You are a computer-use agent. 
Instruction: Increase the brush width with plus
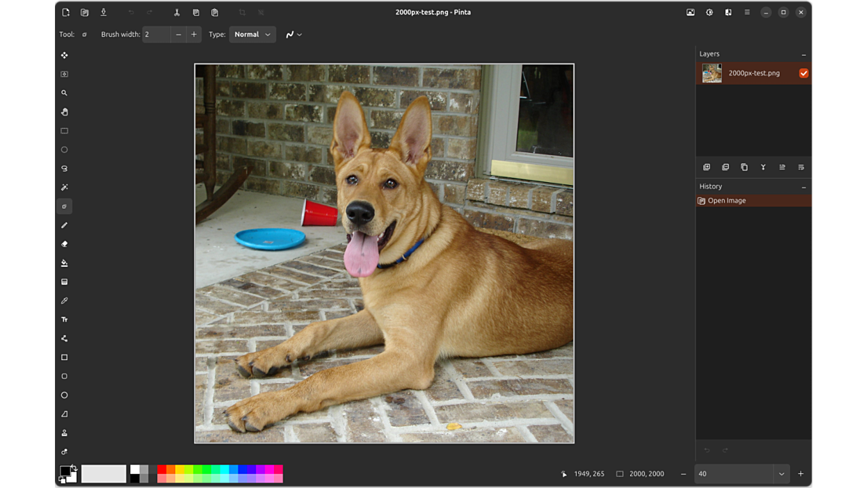click(194, 35)
